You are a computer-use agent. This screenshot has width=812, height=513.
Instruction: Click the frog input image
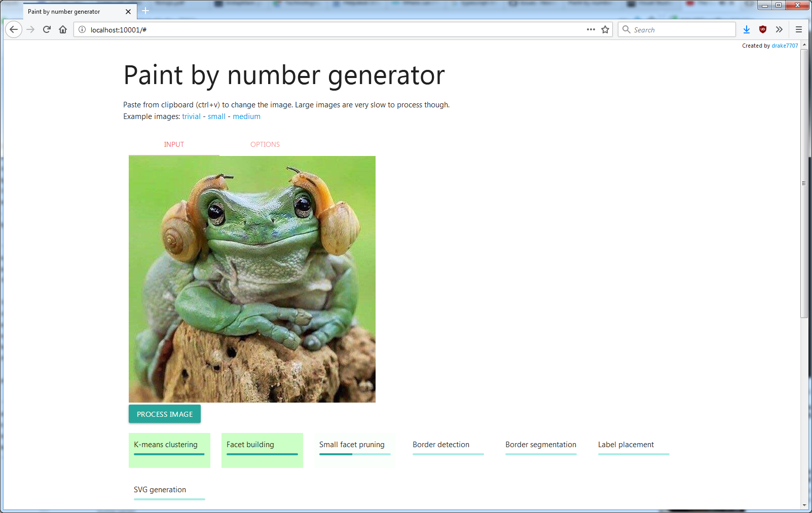click(x=252, y=279)
